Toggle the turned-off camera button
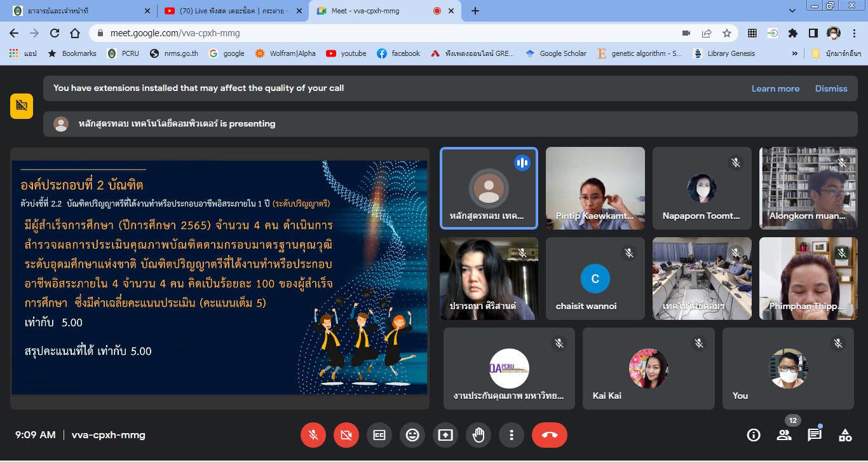Image resolution: width=868 pixels, height=463 pixels. pos(346,435)
